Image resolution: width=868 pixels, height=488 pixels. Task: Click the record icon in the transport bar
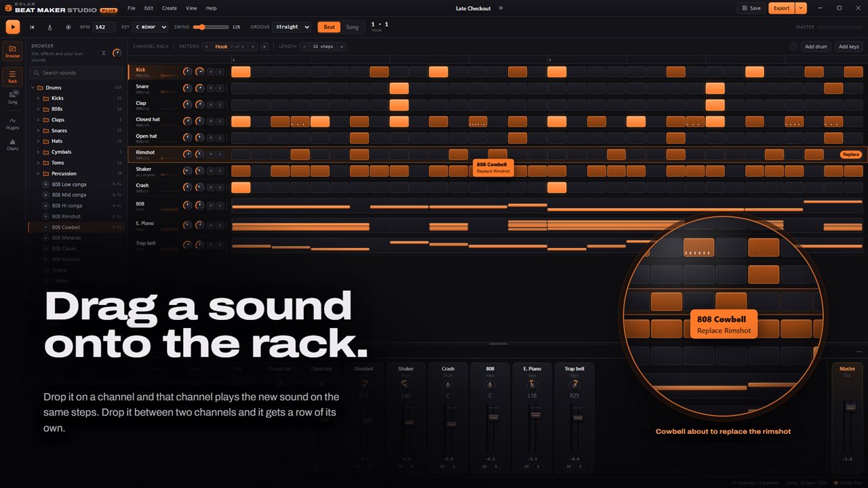68,27
